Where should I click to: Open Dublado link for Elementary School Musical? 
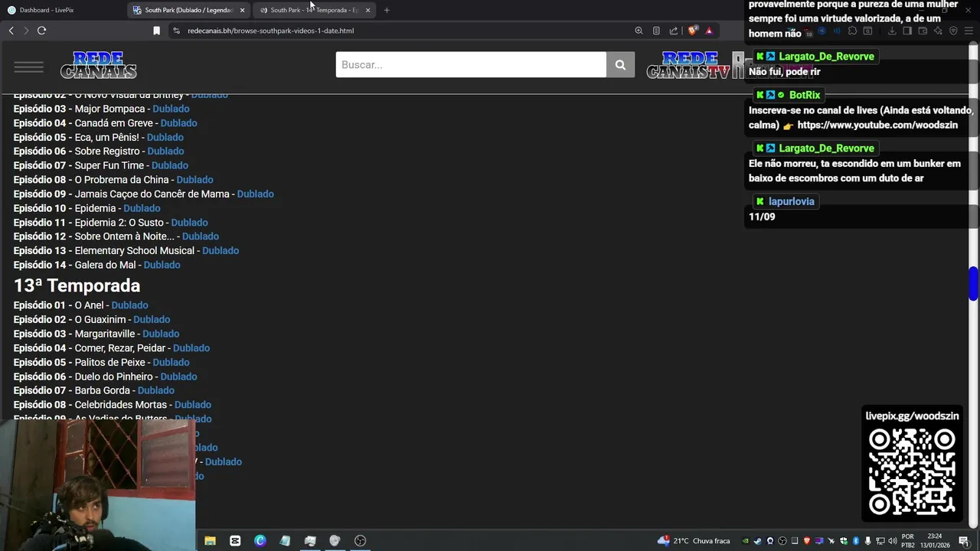tap(220, 251)
